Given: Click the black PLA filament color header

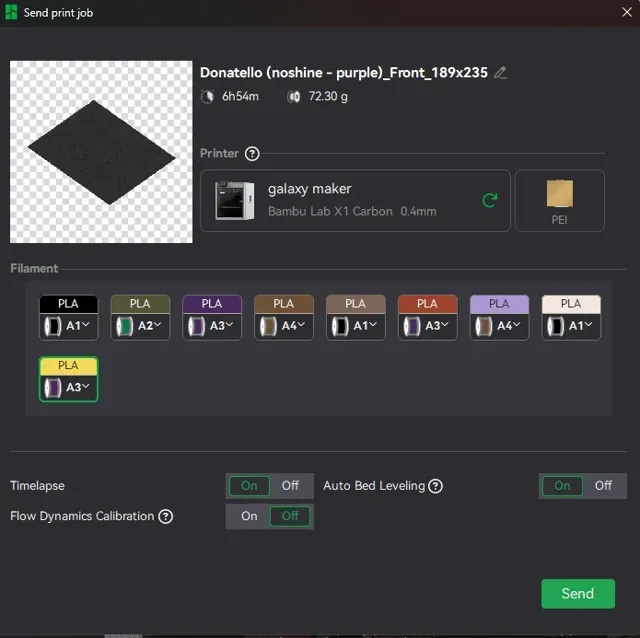Looking at the screenshot, I should (69, 304).
